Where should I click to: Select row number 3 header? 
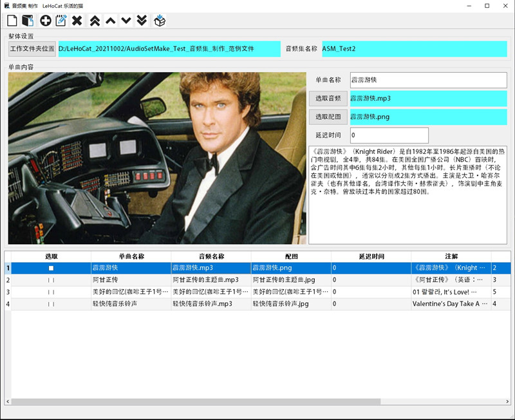[x=8, y=292]
